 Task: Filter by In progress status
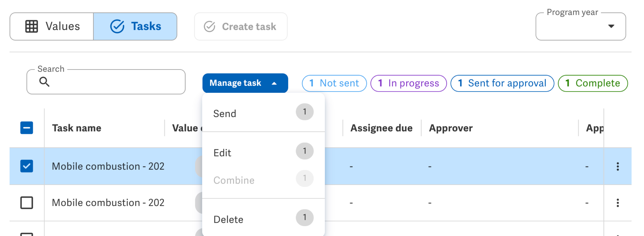point(409,83)
